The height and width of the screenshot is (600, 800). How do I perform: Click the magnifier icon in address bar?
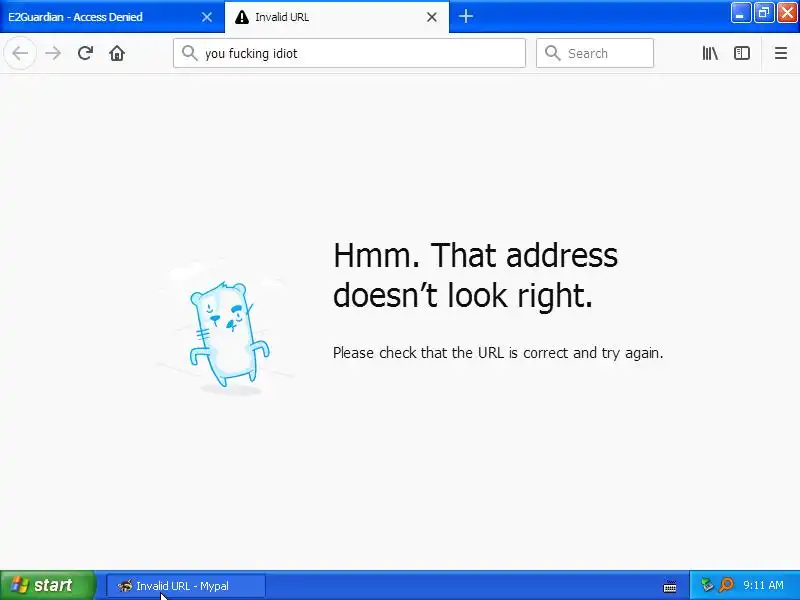(x=189, y=53)
